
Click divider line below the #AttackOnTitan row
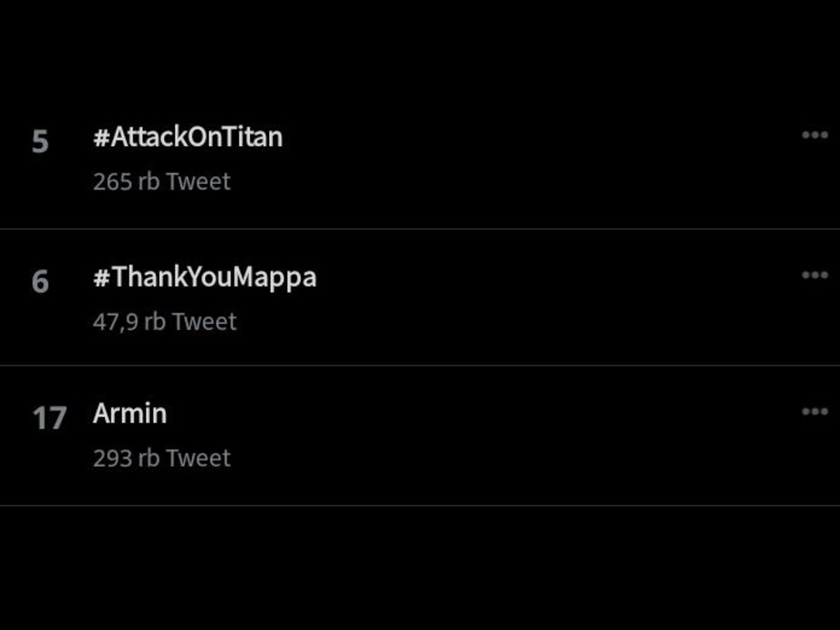[x=420, y=229]
